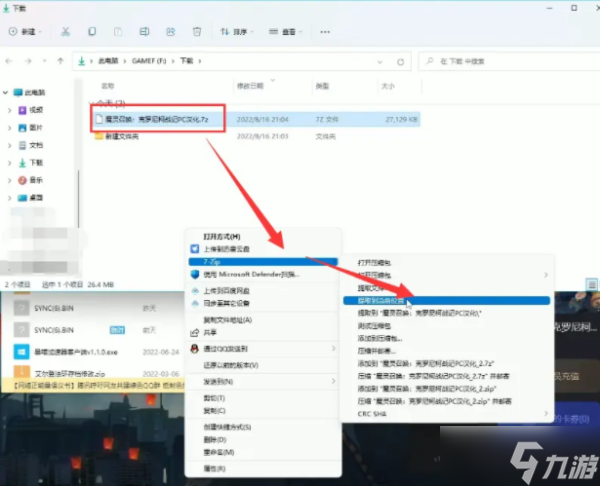The width and height of the screenshot is (600, 486).
Task: Click the 共享 share icon in context menu
Action: pyautogui.click(x=195, y=333)
